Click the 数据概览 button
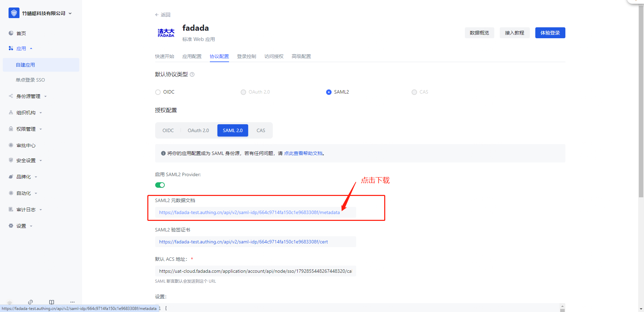Viewport: 644px width, 312px height. (479, 33)
